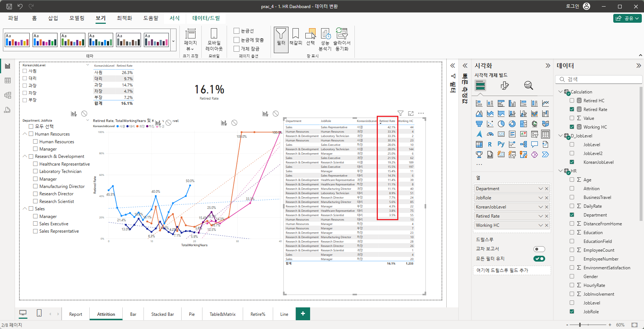Open the 서식 ribbon tab
This screenshot has width=644, height=329.
tap(175, 18)
